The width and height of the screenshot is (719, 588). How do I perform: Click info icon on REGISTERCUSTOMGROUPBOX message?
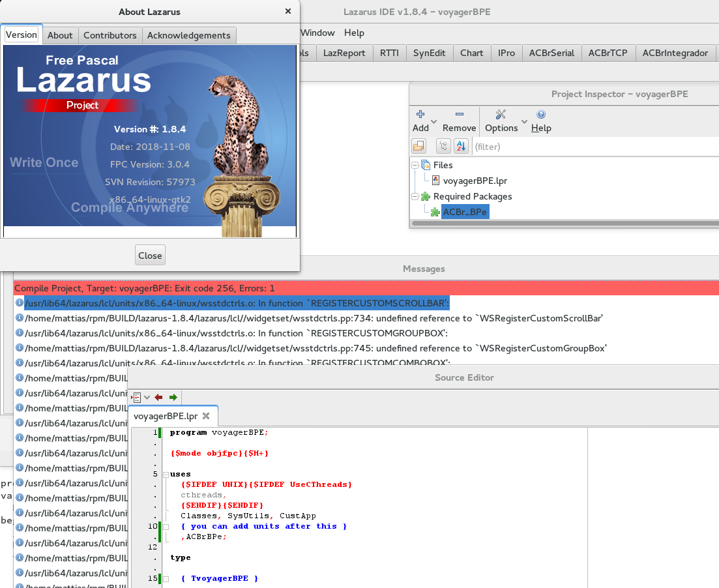[x=20, y=333]
